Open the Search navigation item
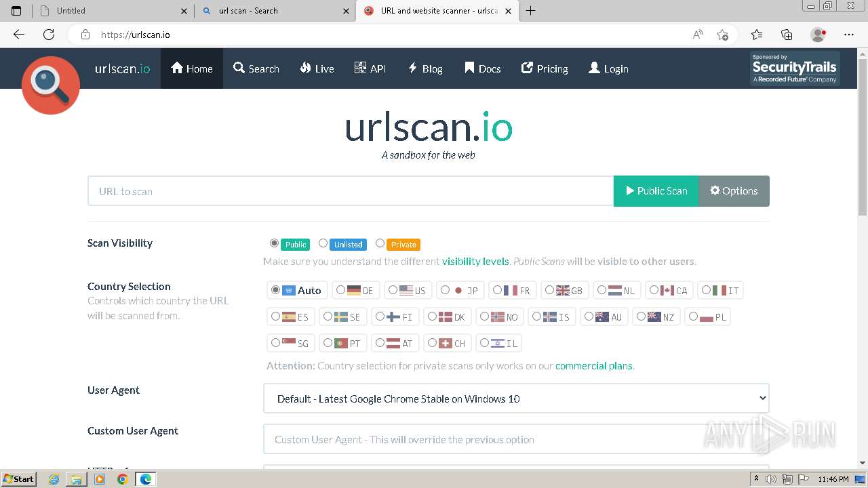The image size is (868, 488). [256, 68]
